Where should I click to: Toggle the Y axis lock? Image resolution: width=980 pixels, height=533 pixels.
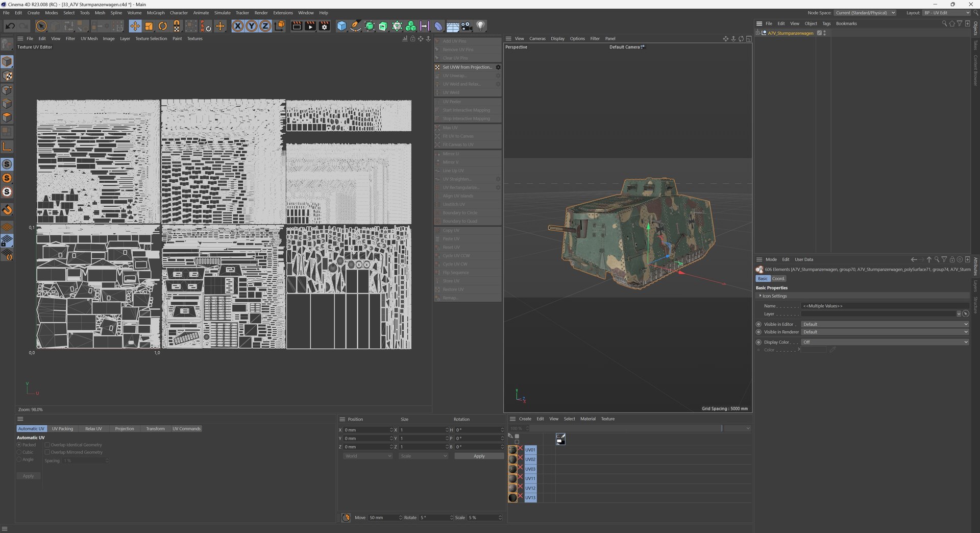click(252, 26)
